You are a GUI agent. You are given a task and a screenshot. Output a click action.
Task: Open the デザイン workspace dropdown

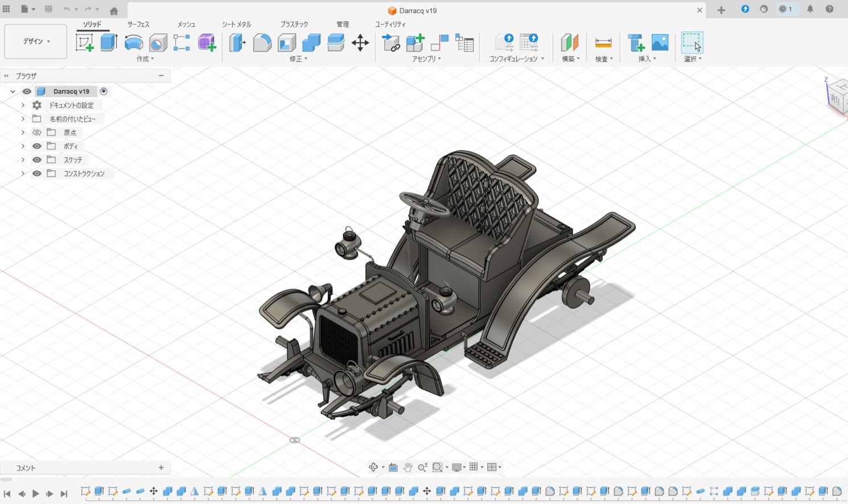36,42
